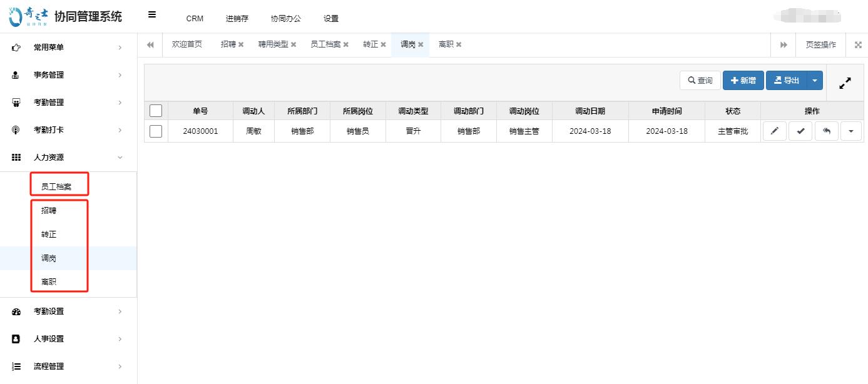The width and height of the screenshot is (868, 384).
Task: Click the edit pencil icon for record 24030001
Action: (774, 131)
